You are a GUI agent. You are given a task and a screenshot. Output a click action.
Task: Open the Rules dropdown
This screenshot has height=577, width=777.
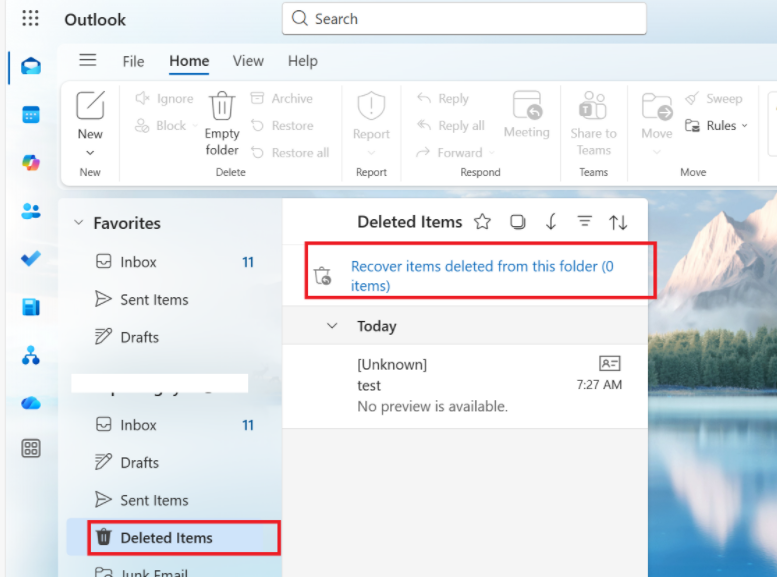(x=716, y=125)
